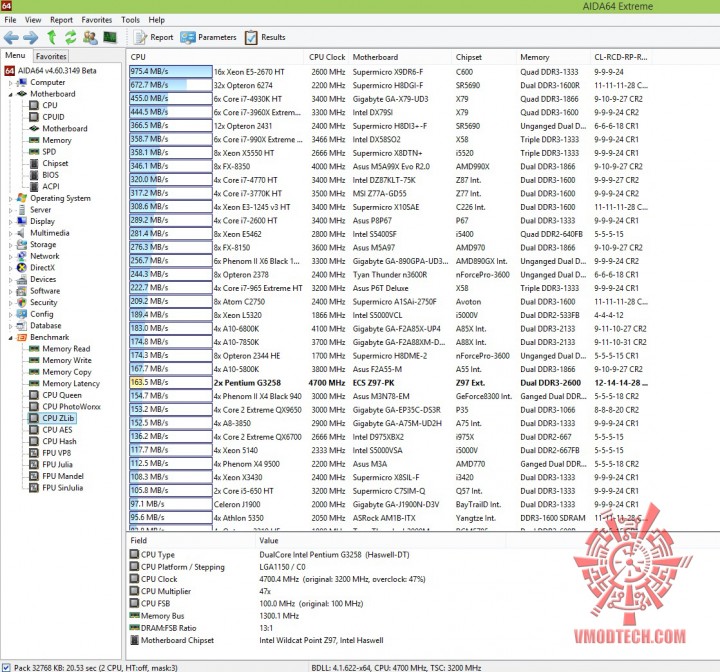The height and width of the screenshot is (672, 720).
Task: Select the CPU PhotoWorxx benchmark icon
Action: coord(34,407)
